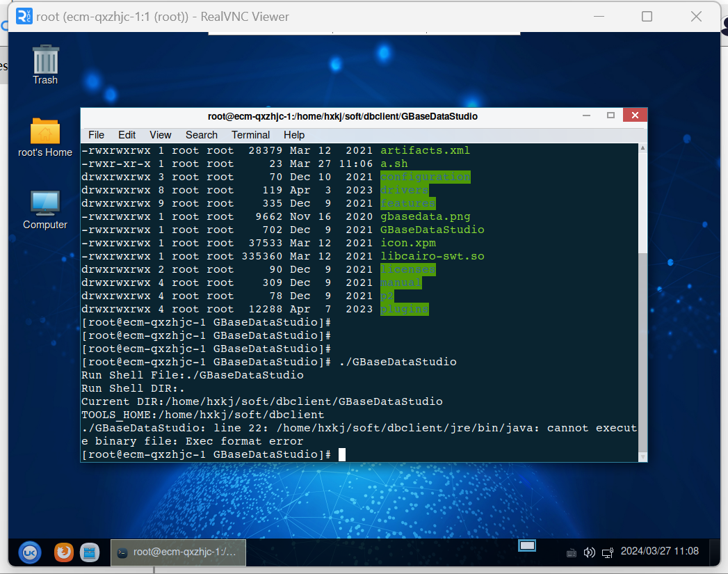Open the terminal Edit menu

click(x=127, y=135)
